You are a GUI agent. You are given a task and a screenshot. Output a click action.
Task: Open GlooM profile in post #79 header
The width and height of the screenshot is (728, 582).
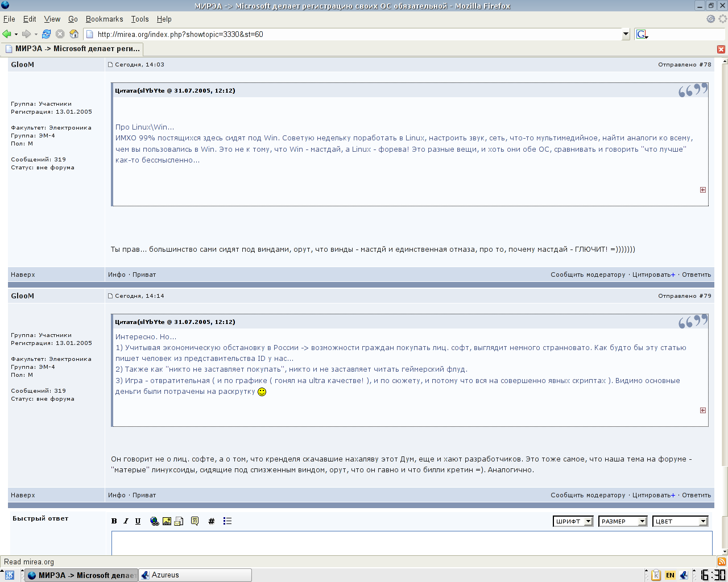point(22,296)
